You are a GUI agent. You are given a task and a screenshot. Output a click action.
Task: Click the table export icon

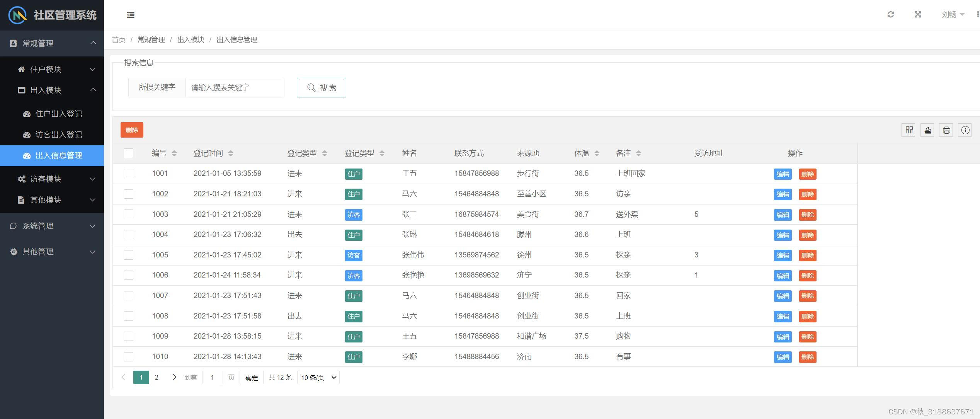click(927, 130)
